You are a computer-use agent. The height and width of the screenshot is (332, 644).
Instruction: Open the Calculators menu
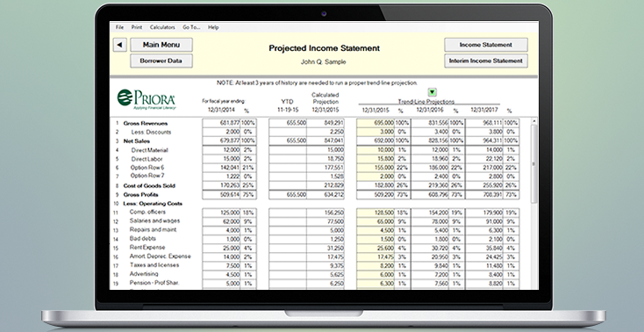[x=162, y=27]
